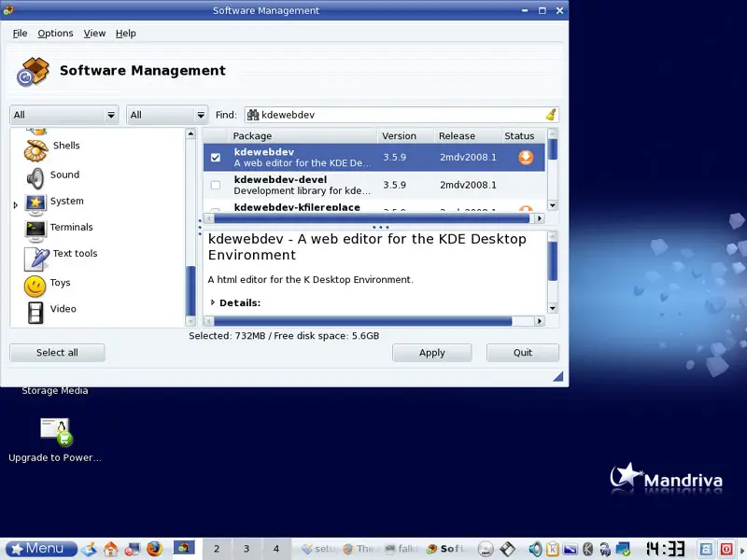Screen dimensions: 747x560
Task: Uncheck the kdewebdev package checkbox
Action: click(216, 157)
